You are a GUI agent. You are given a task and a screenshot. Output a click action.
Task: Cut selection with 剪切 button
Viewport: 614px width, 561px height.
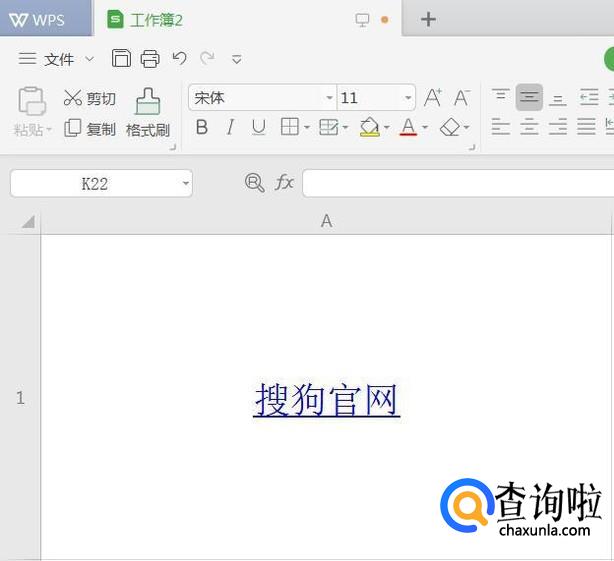coord(90,98)
